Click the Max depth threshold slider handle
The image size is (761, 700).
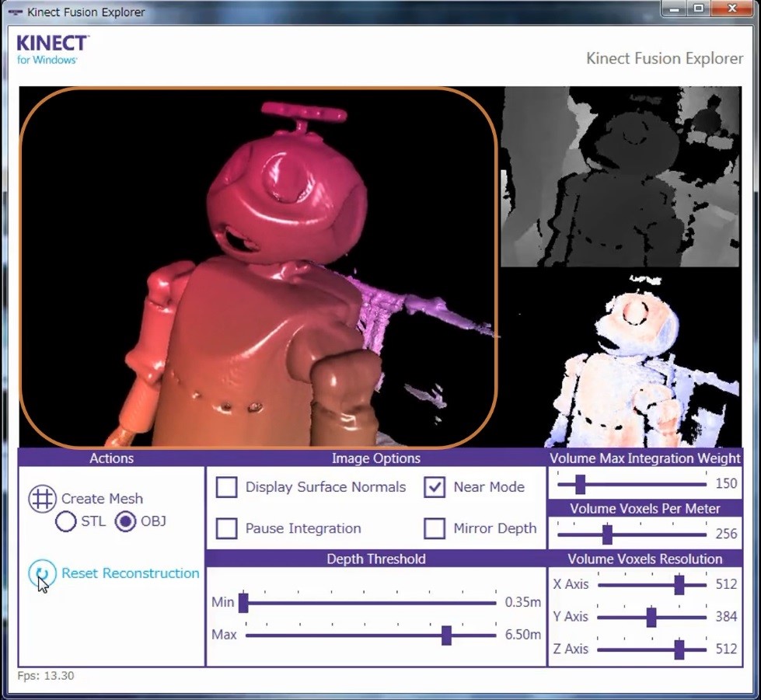coord(446,635)
